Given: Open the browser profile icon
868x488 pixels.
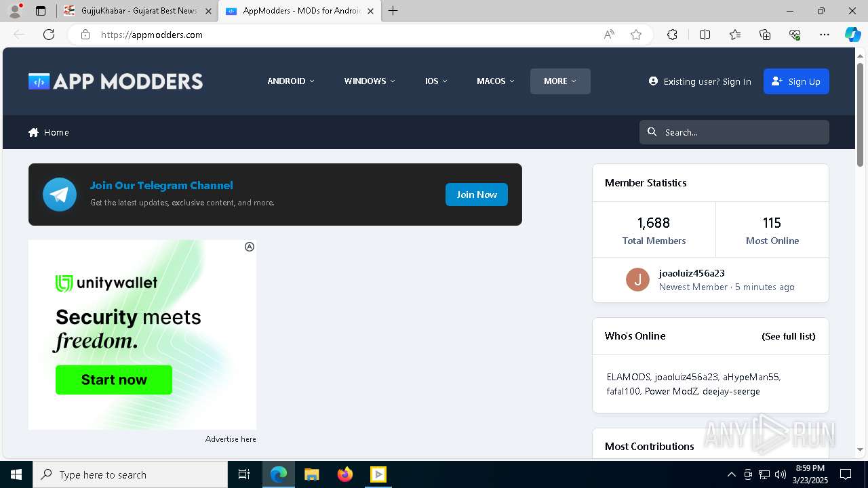Looking at the screenshot, I should coord(15,11).
